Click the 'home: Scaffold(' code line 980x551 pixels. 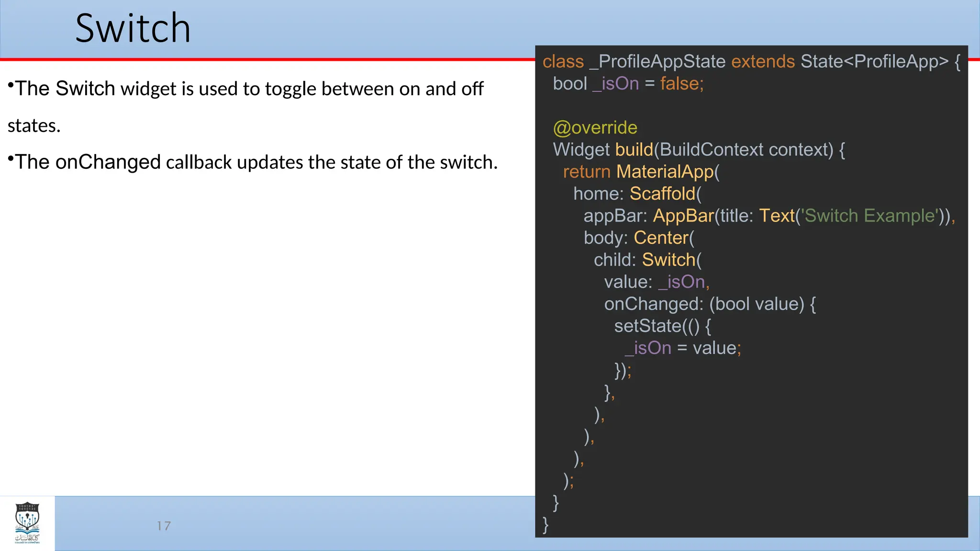[x=637, y=194]
